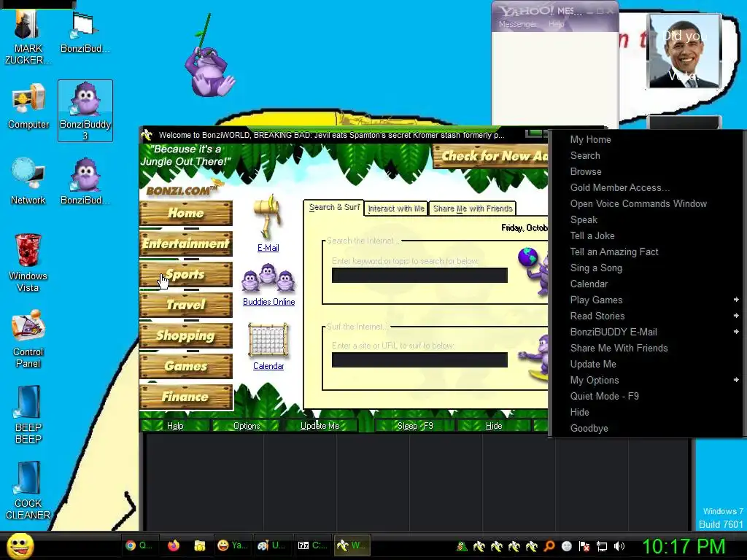
Task: Click the Obama photo thumbnail
Action: coord(684,50)
